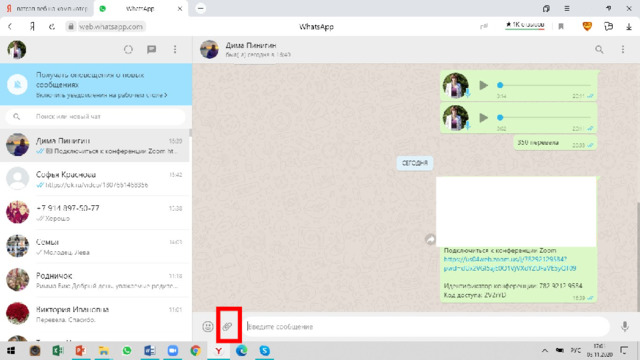Click the muted bell notifications icon
This screenshot has width=640, height=360.
tap(17, 84)
